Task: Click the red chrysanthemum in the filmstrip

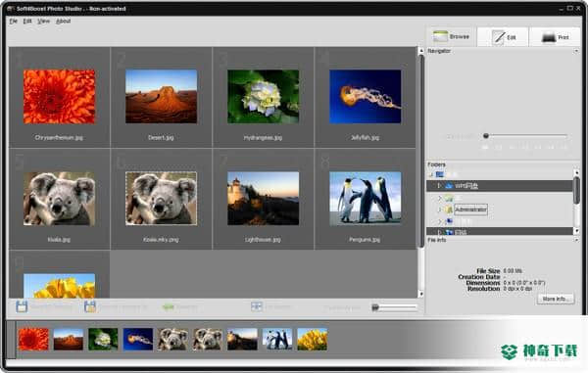Action: tap(33, 340)
